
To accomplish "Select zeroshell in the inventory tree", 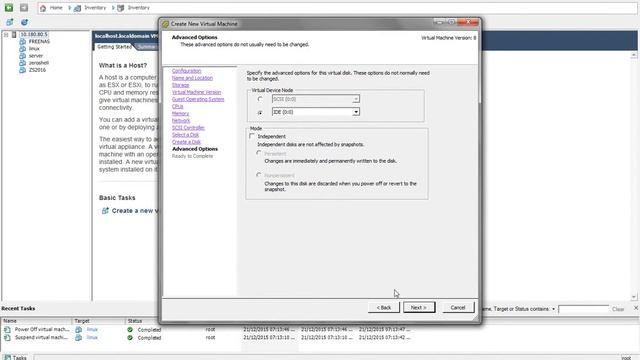I will click(x=39, y=63).
